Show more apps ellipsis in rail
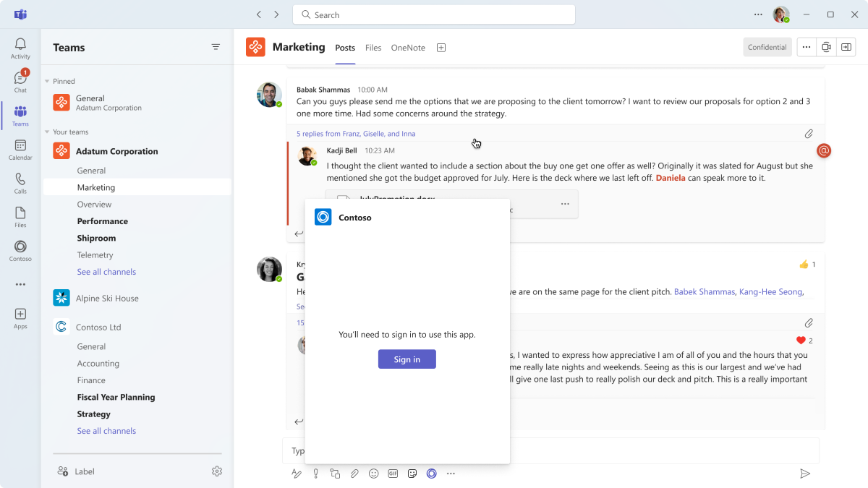This screenshot has width=868, height=488. [20, 284]
